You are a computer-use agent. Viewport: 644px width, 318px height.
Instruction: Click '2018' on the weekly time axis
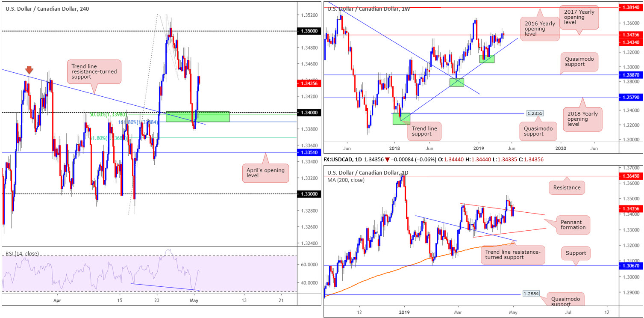pos(394,148)
